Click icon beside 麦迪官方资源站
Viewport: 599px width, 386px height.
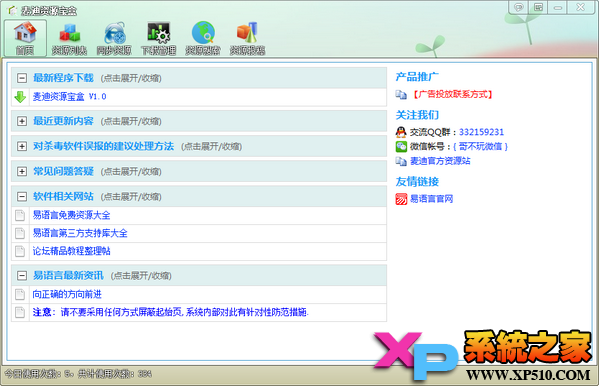click(x=401, y=161)
